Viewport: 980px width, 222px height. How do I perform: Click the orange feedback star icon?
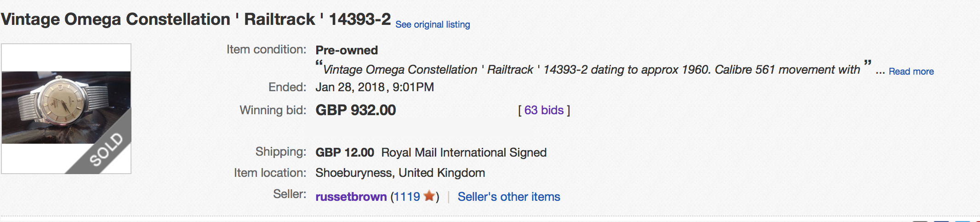click(429, 196)
